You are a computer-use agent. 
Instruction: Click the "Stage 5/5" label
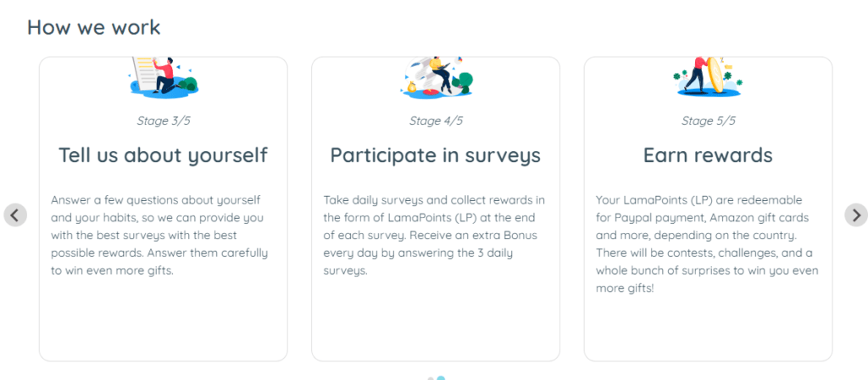[709, 120]
